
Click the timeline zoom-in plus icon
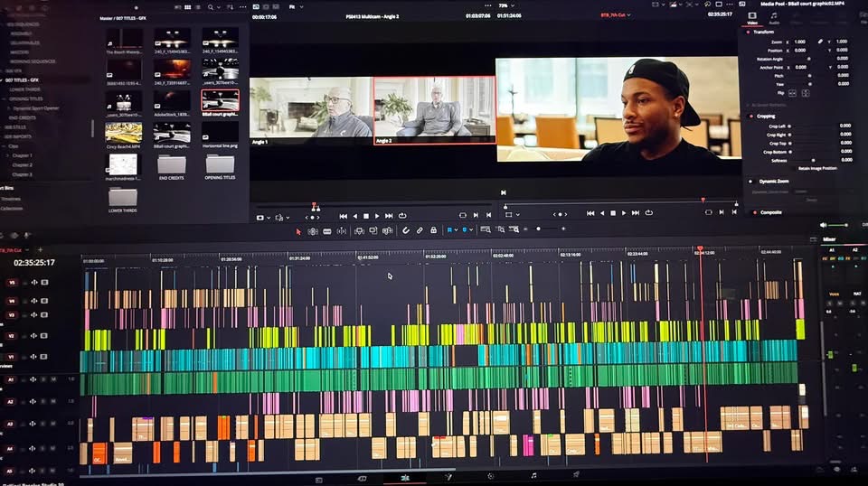tap(563, 229)
